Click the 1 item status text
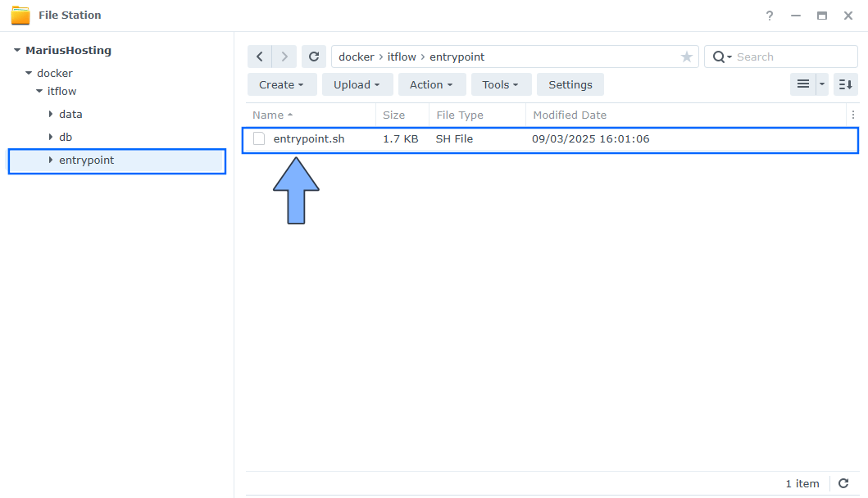 [802, 483]
